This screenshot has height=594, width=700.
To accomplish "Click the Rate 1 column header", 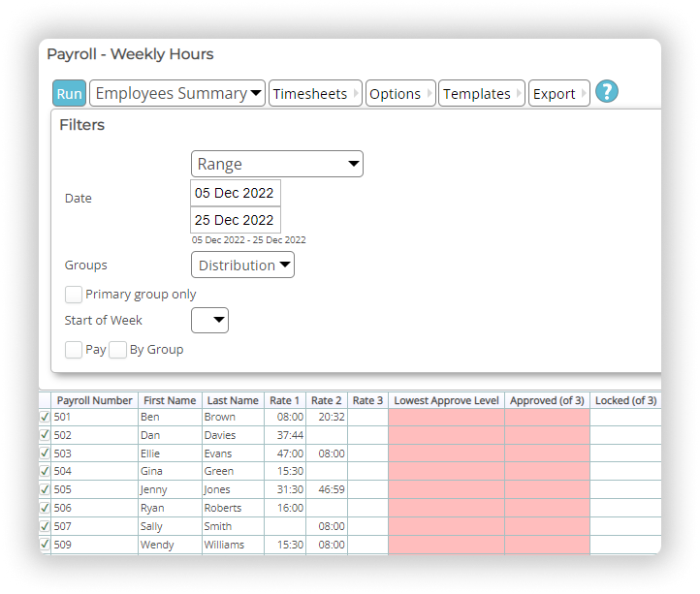I will (x=285, y=400).
